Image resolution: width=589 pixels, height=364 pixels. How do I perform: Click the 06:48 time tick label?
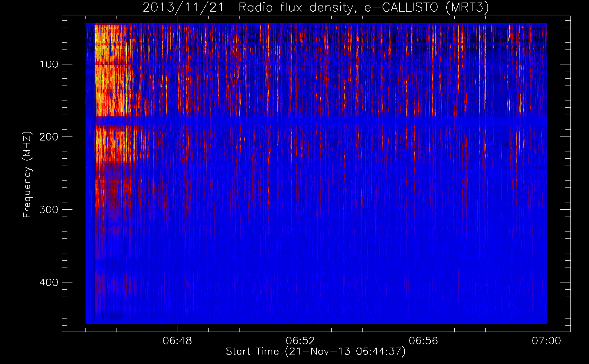[x=178, y=341]
